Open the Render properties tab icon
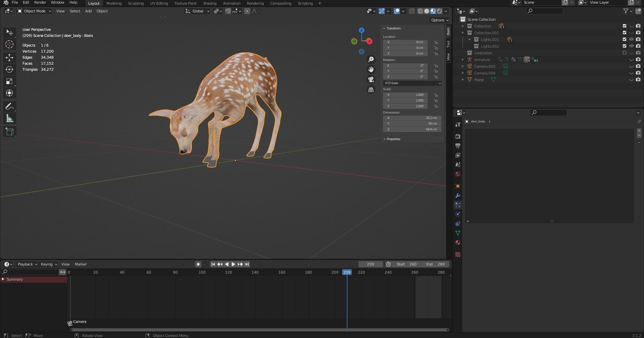Screen dimensions: 644x338 pos(458,136)
